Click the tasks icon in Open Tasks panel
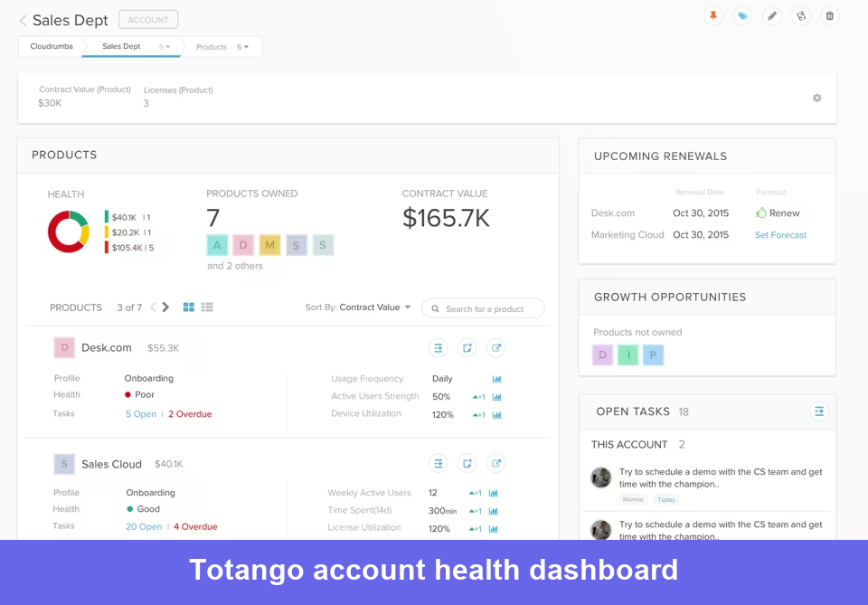 tap(820, 411)
